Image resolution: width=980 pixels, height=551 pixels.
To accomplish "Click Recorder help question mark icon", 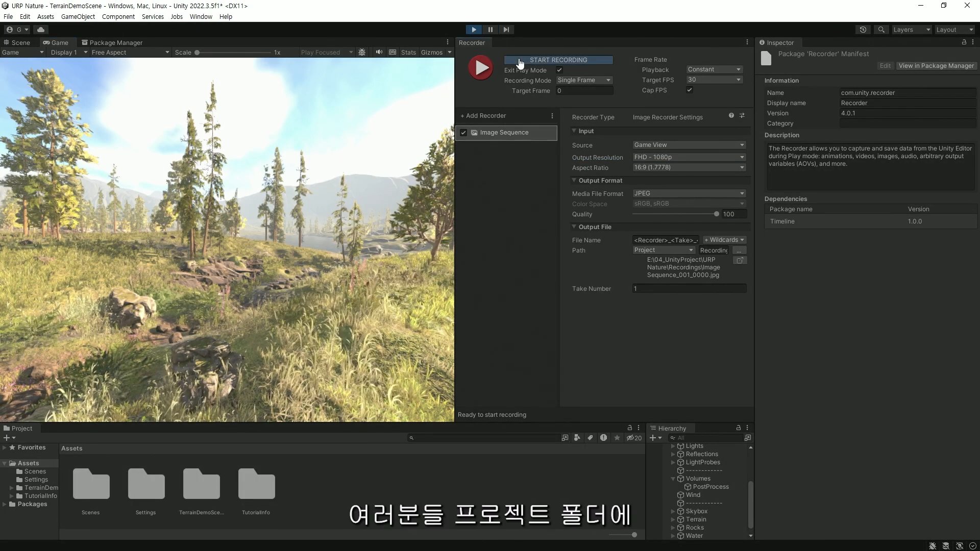I will (731, 116).
